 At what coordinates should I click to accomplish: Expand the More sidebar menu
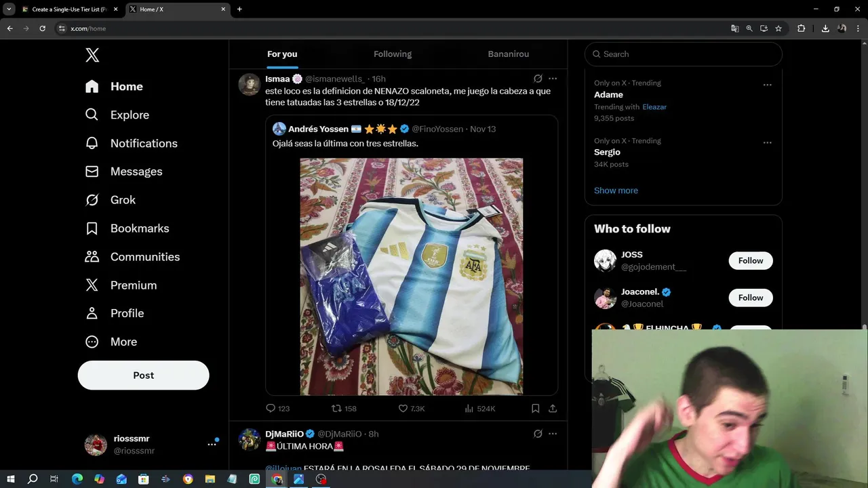tap(111, 342)
